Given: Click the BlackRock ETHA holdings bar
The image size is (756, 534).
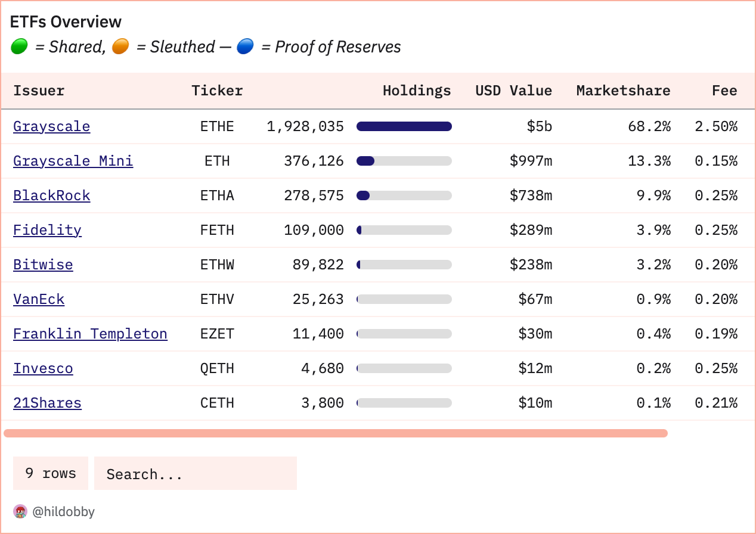Looking at the screenshot, I should point(404,195).
